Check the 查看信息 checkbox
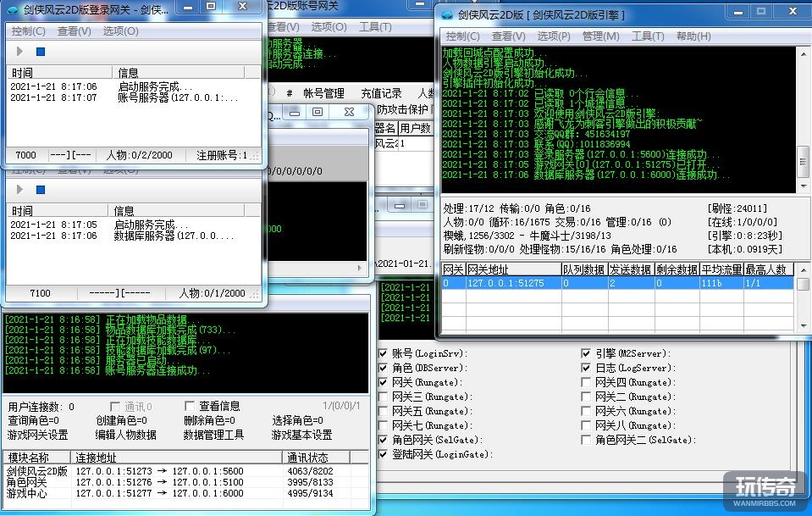The width and height of the screenshot is (812, 516). click(190, 406)
